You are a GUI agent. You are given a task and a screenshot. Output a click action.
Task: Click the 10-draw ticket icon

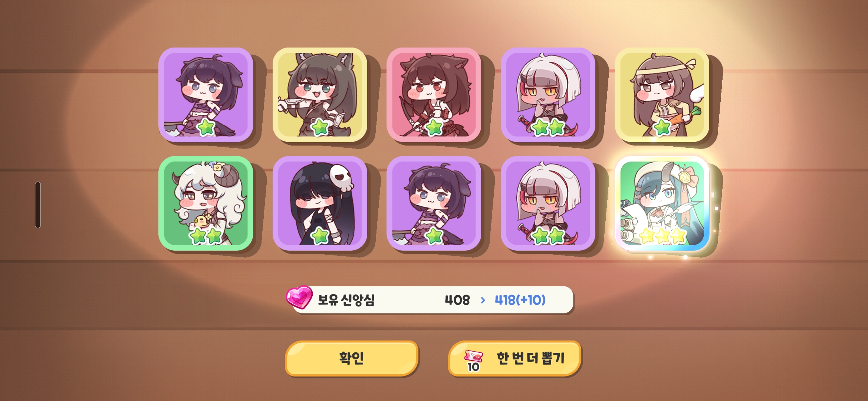(473, 361)
